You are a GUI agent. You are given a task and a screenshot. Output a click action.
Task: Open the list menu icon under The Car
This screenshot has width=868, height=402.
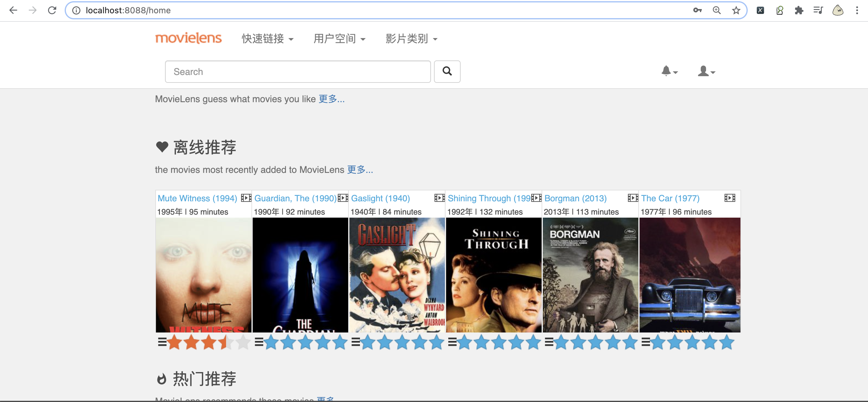pyautogui.click(x=646, y=342)
